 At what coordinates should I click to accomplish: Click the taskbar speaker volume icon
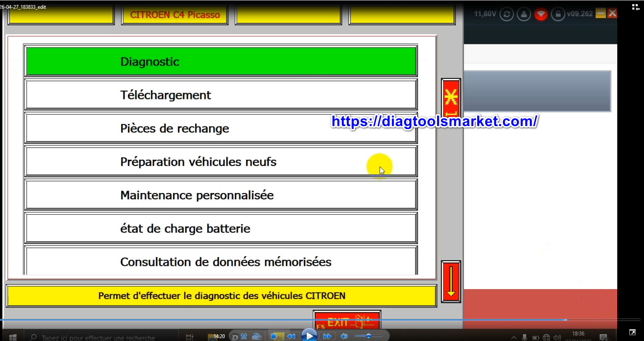pyautogui.click(x=557, y=337)
